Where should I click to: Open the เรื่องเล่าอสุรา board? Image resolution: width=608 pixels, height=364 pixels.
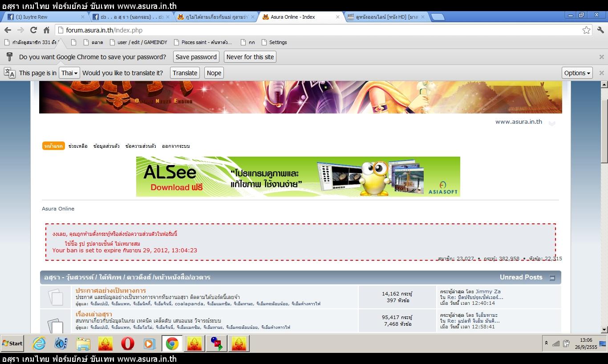pos(93,314)
